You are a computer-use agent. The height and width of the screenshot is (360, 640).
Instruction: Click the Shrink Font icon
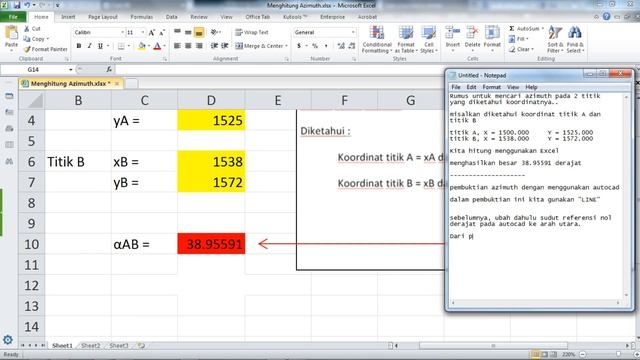click(x=162, y=32)
